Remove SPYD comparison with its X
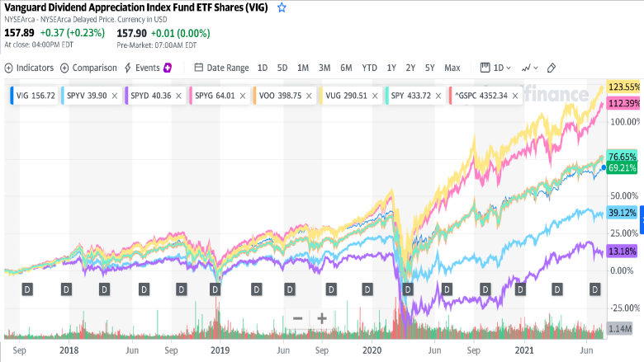 [x=178, y=96]
